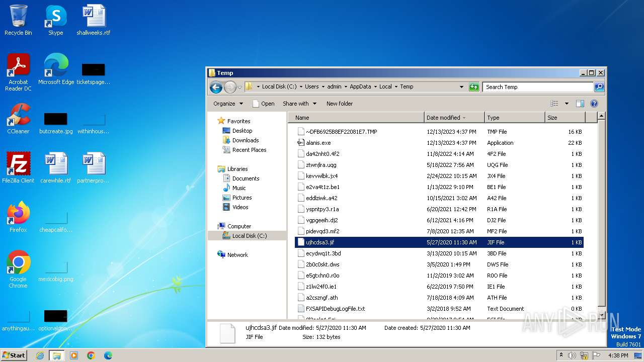Open the view options dropdown arrow
644x362 pixels.
(567, 104)
